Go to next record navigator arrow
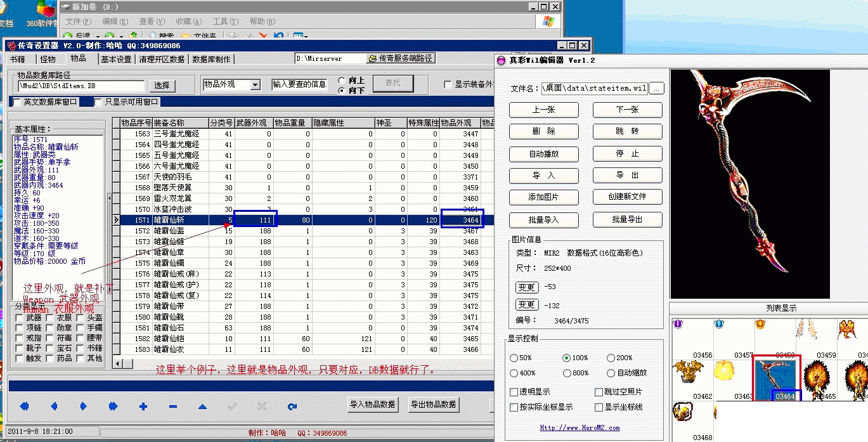 click(84, 406)
